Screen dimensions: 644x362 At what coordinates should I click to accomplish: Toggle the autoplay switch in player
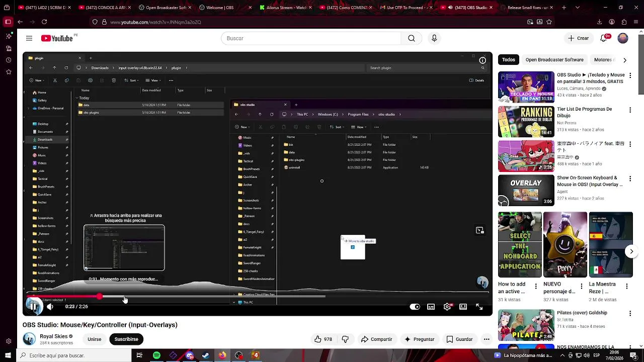pos(415,307)
